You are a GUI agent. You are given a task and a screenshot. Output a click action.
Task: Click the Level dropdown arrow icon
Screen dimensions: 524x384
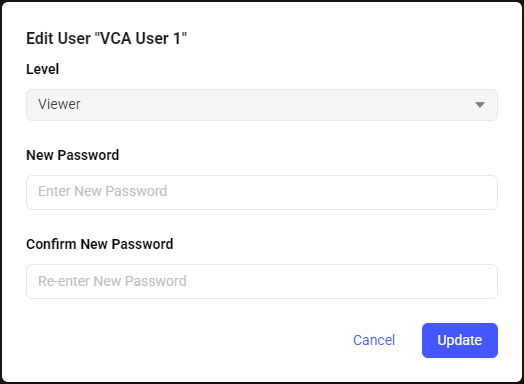coord(480,105)
